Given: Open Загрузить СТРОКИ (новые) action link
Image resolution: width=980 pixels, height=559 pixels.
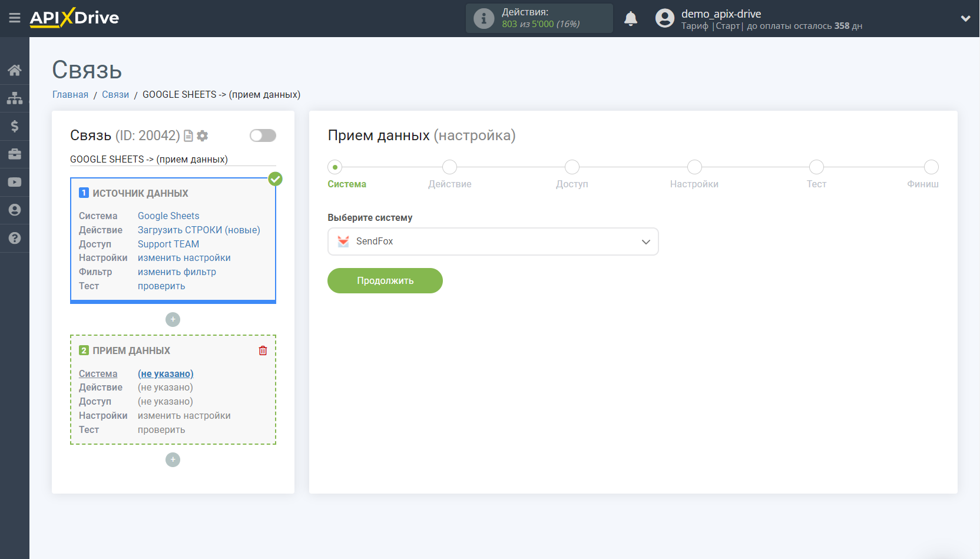Looking at the screenshot, I should 199,230.
